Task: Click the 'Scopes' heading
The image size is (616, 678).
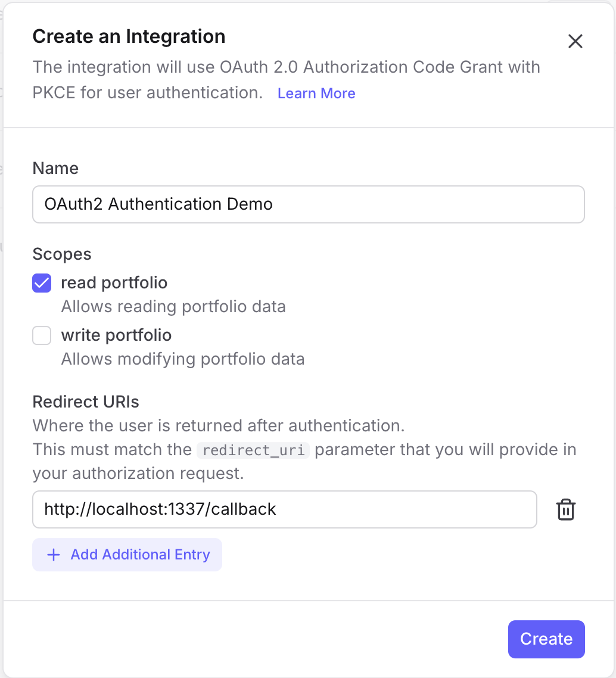Action: pyautogui.click(x=62, y=254)
